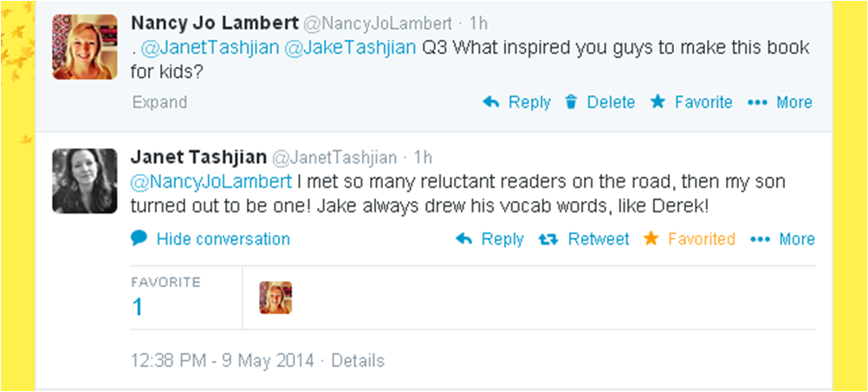Screen dimensions: 868x392
Task: Open the three-dot More menu on Janet's tweet
Action: (x=760, y=239)
